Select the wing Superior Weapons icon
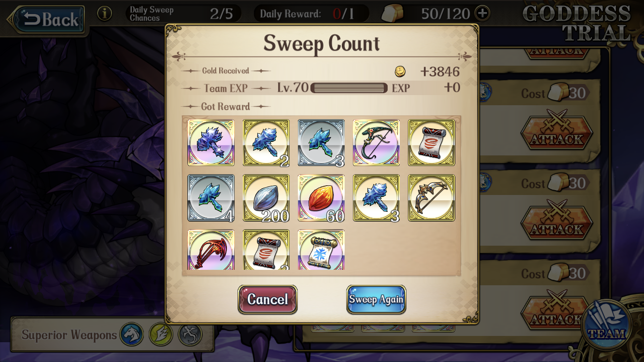Viewport: 644px width, 362px height. click(x=161, y=334)
